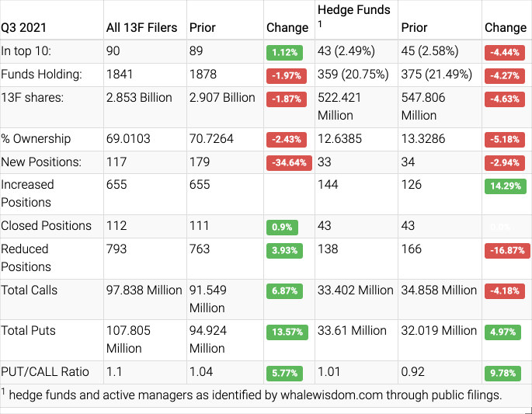Select the red -34.64% New Positions badge
This screenshot has width=532, height=414.
288,164
